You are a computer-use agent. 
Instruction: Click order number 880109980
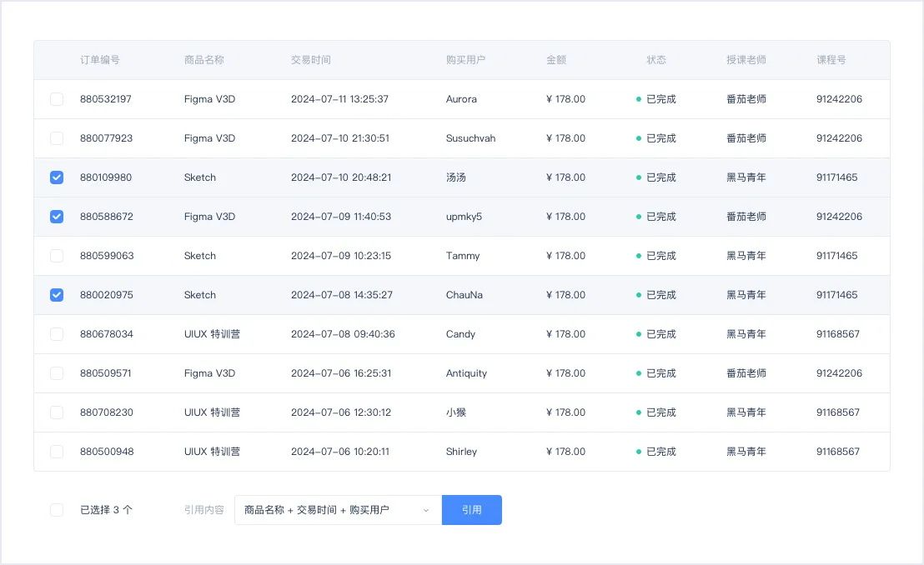[106, 177]
